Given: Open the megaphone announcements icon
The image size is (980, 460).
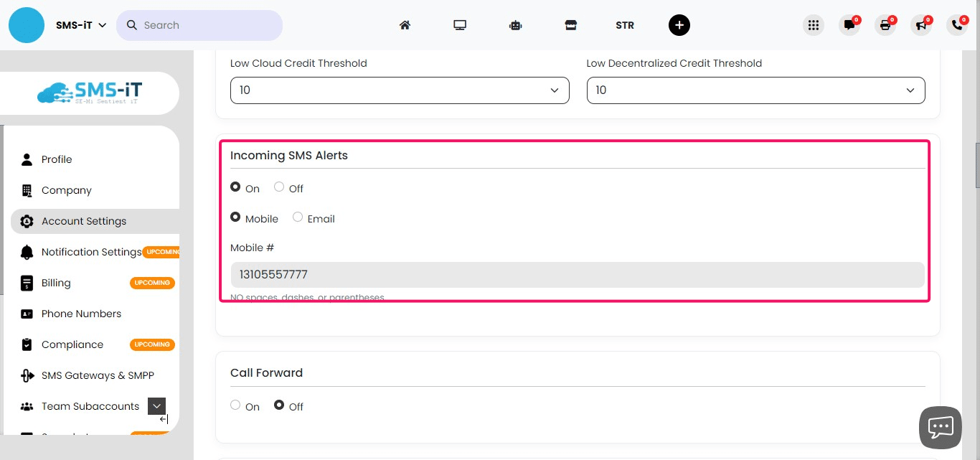Looking at the screenshot, I should pos(921,25).
